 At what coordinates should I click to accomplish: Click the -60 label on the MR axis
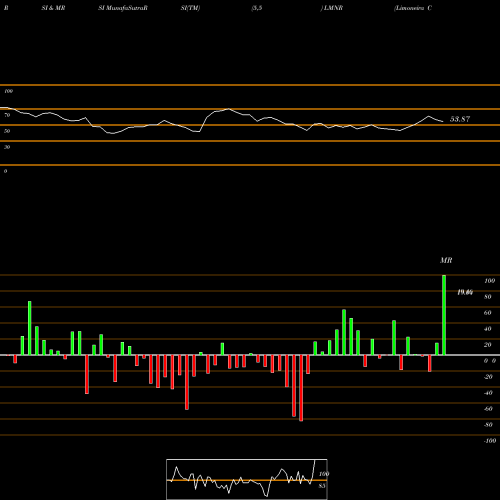tap(488, 409)
